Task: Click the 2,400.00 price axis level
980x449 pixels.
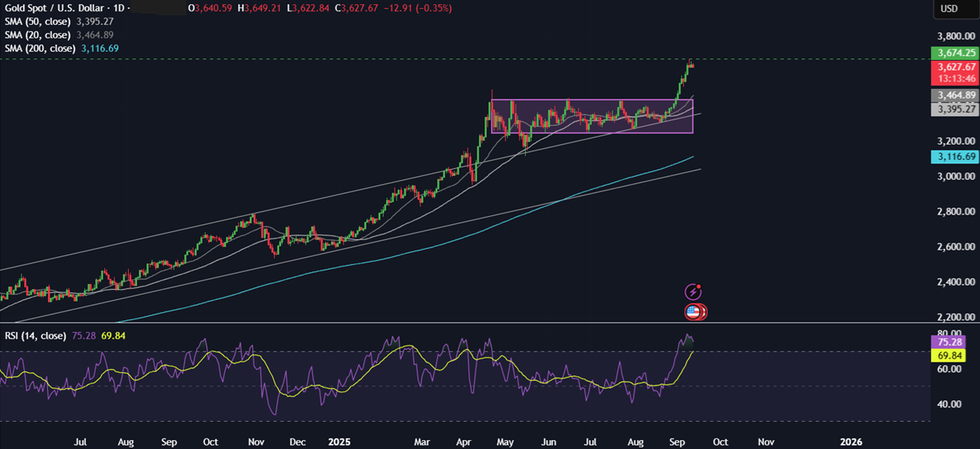Action: click(x=955, y=282)
